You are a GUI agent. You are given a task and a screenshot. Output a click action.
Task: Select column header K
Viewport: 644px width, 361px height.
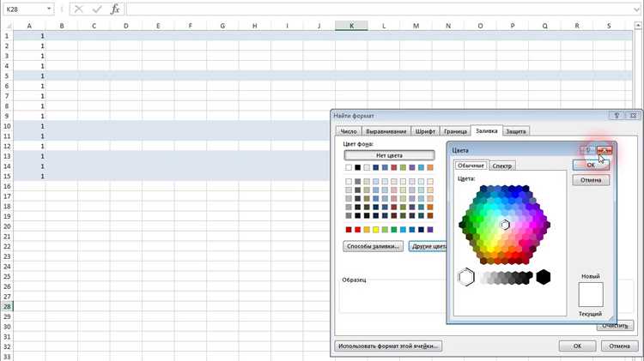351,26
